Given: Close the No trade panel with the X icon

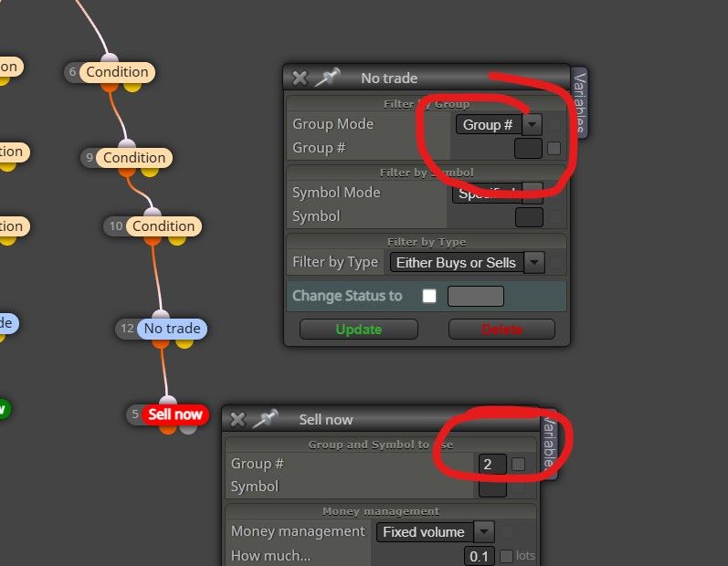Looking at the screenshot, I should [x=300, y=78].
